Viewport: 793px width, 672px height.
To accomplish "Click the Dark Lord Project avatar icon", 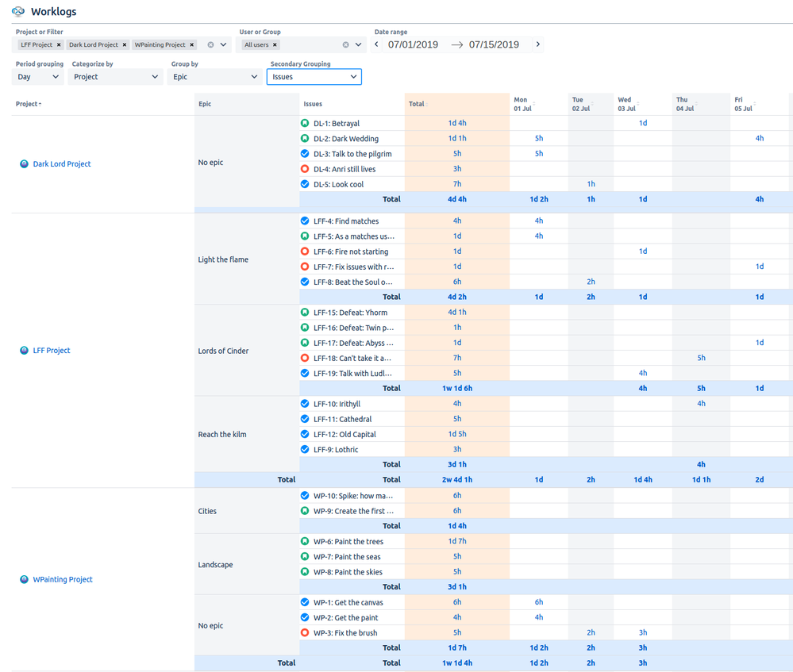I will (23, 163).
